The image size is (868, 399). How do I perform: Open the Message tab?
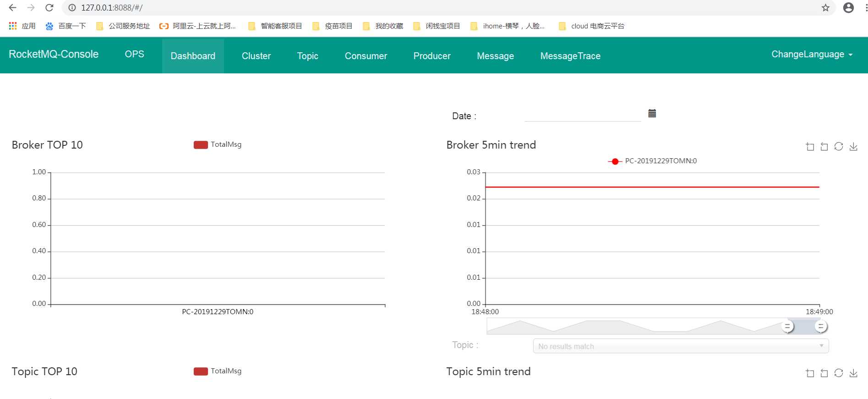[x=495, y=56]
